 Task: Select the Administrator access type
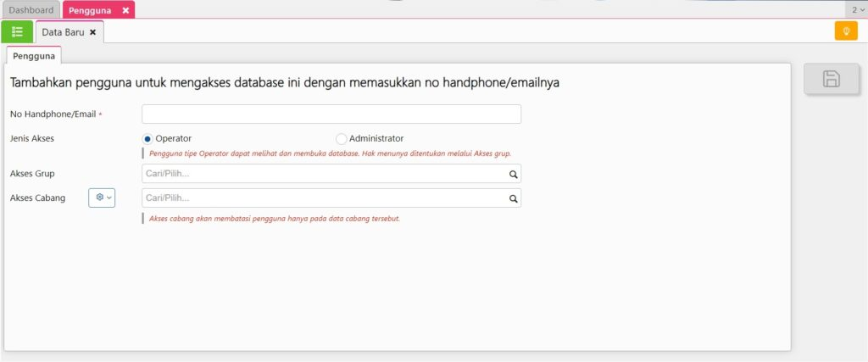(x=341, y=139)
